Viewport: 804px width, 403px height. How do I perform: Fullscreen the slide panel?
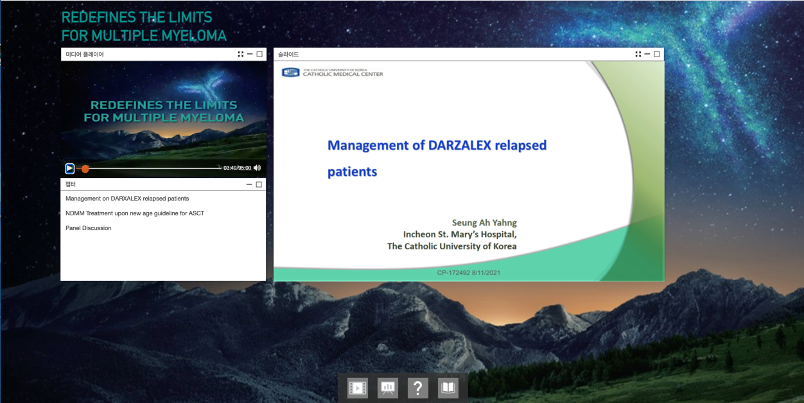click(638, 54)
